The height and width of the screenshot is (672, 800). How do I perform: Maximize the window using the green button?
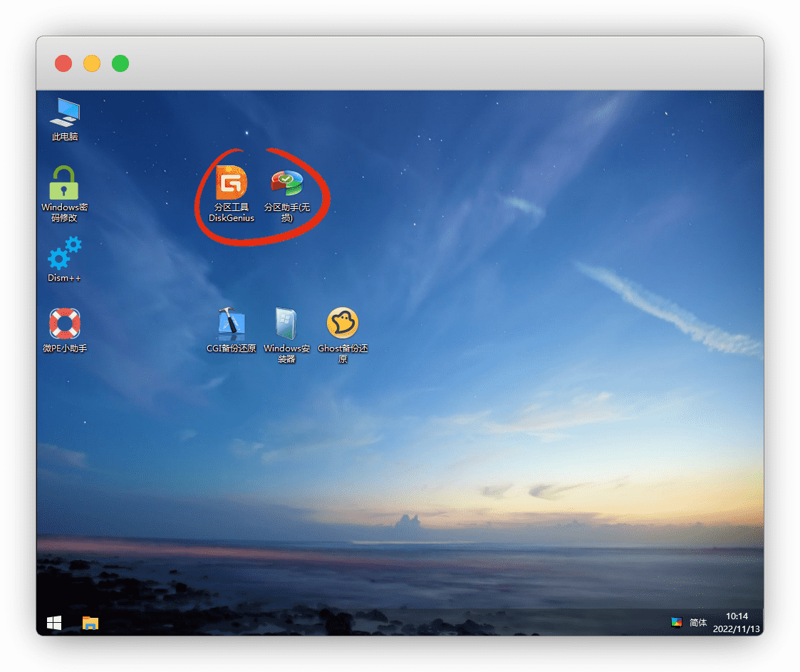(120, 63)
